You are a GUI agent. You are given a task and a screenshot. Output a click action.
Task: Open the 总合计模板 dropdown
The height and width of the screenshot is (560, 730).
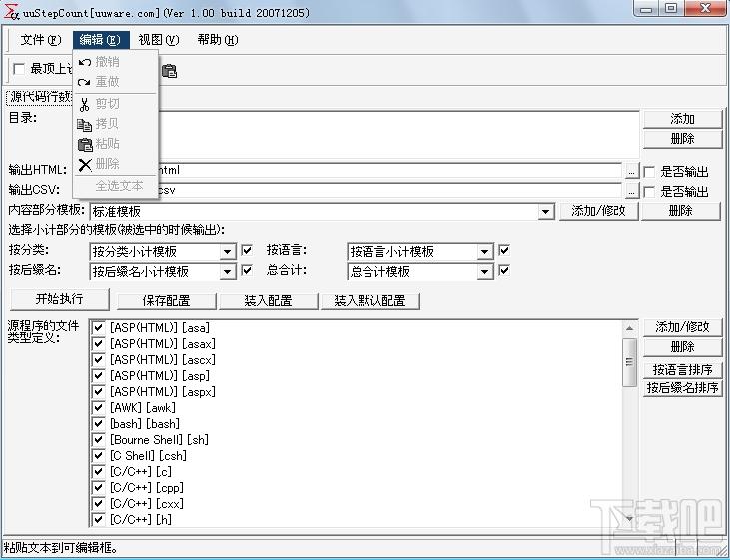click(x=484, y=271)
